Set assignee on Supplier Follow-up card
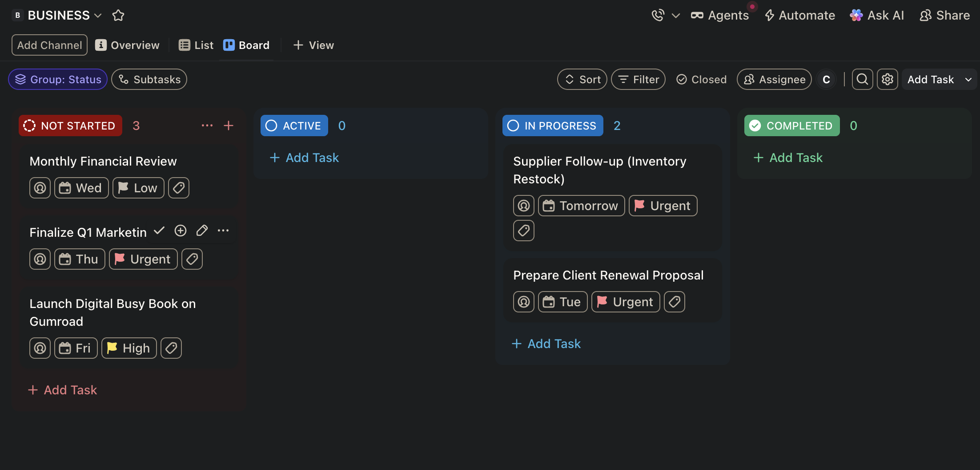 coord(524,206)
